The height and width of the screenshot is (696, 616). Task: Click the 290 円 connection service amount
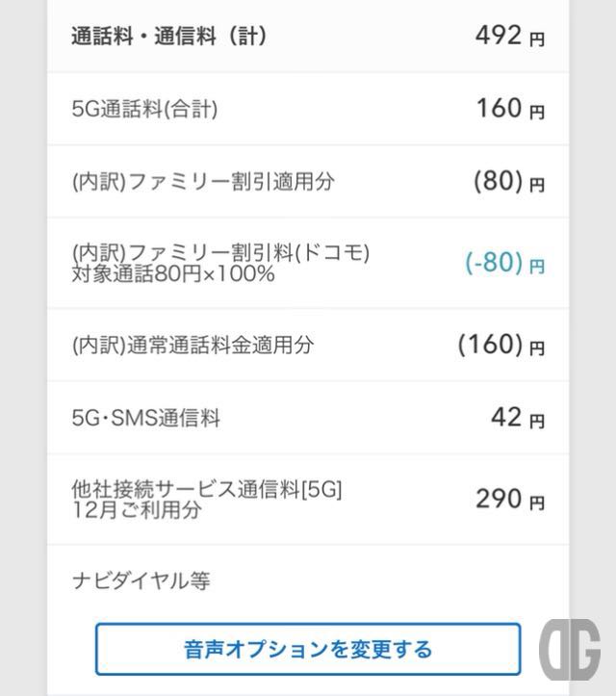click(510, 500)
